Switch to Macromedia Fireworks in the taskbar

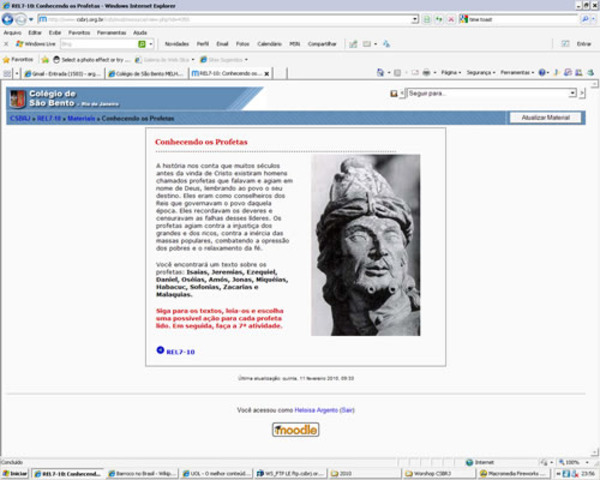(x=513, y=474)
